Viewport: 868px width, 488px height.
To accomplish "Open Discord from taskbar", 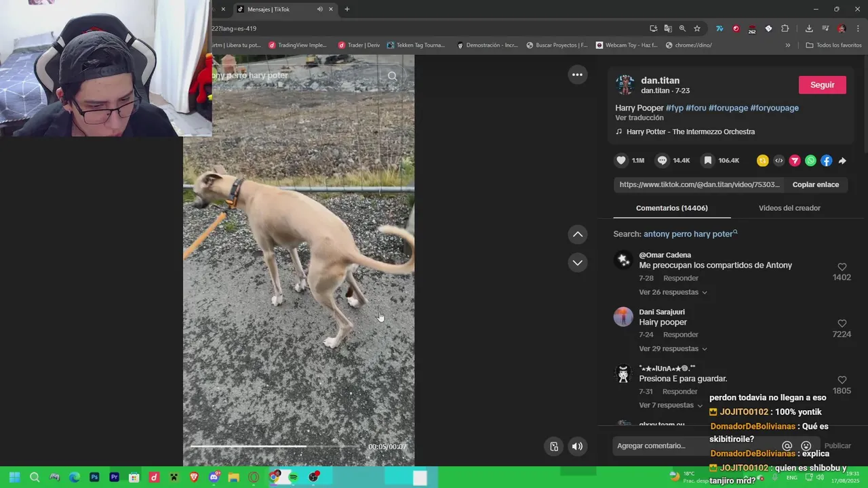I will pos(214,477).
